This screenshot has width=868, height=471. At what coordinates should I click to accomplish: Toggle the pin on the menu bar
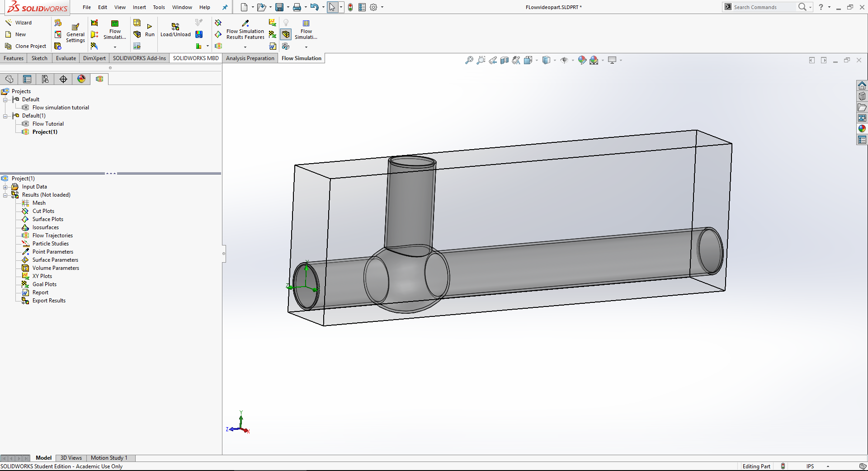click(225, 7)
